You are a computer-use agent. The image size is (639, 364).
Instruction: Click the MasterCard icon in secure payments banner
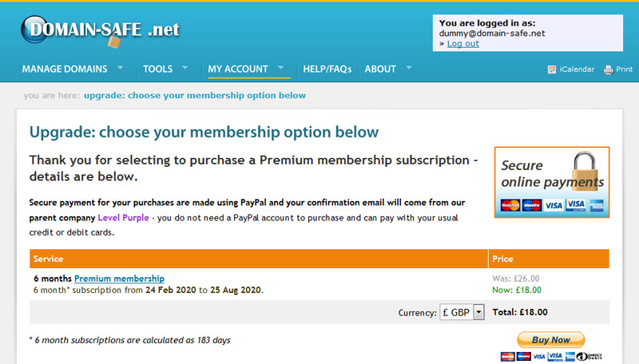tap(510, 205)
